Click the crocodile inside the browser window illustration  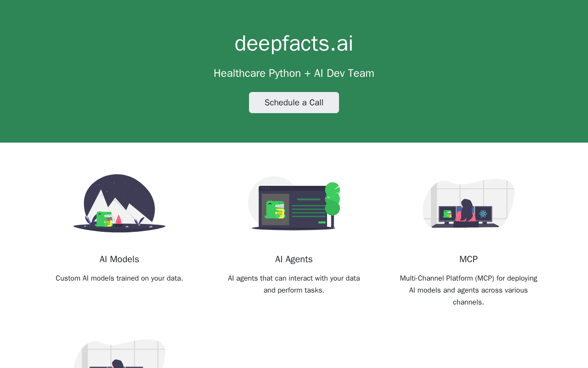coord(275,210)
